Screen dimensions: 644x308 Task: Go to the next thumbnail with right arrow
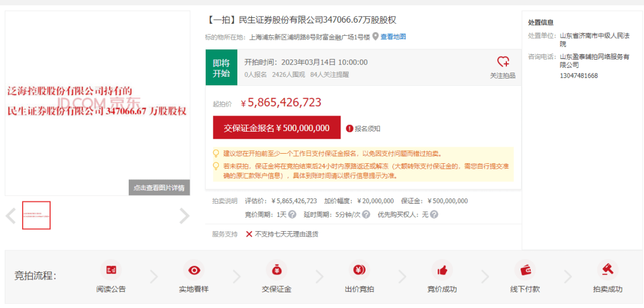(184, 216)
